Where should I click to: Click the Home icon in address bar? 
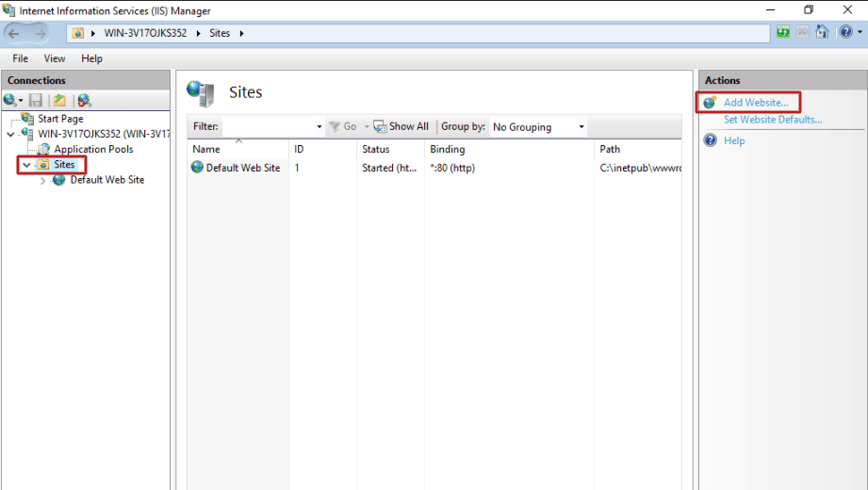point(822,31)
